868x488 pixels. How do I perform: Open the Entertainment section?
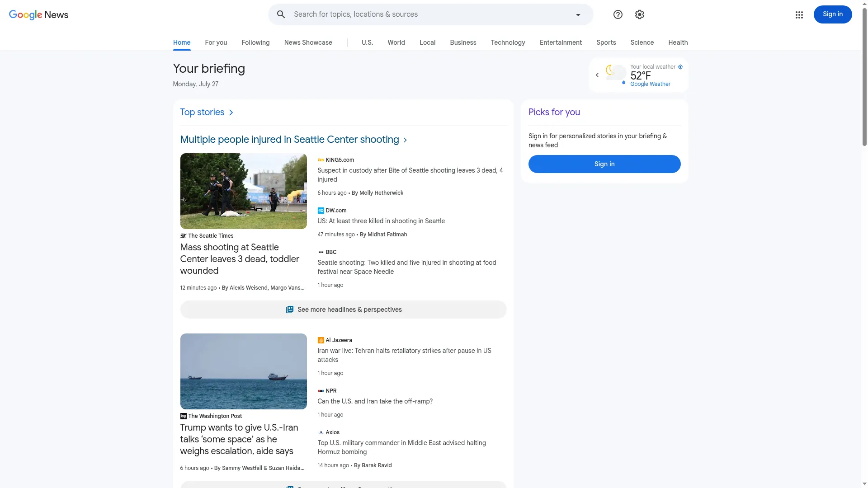point(561,42)
